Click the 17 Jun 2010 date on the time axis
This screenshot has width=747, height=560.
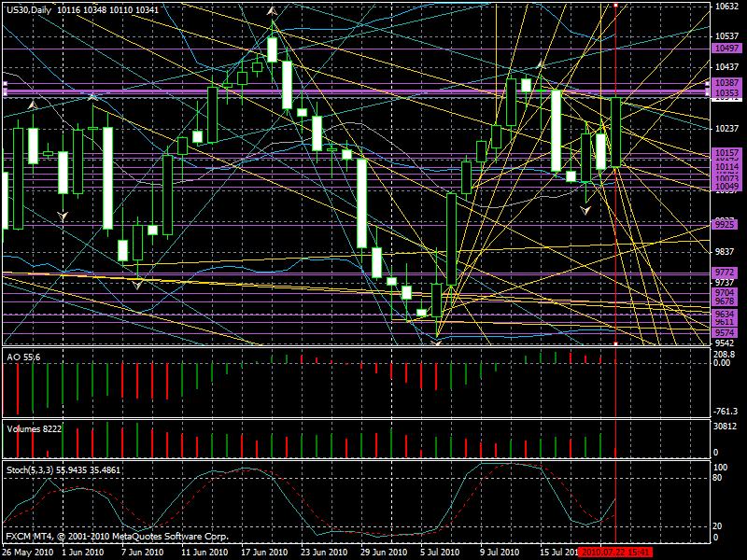coord(264,553)
